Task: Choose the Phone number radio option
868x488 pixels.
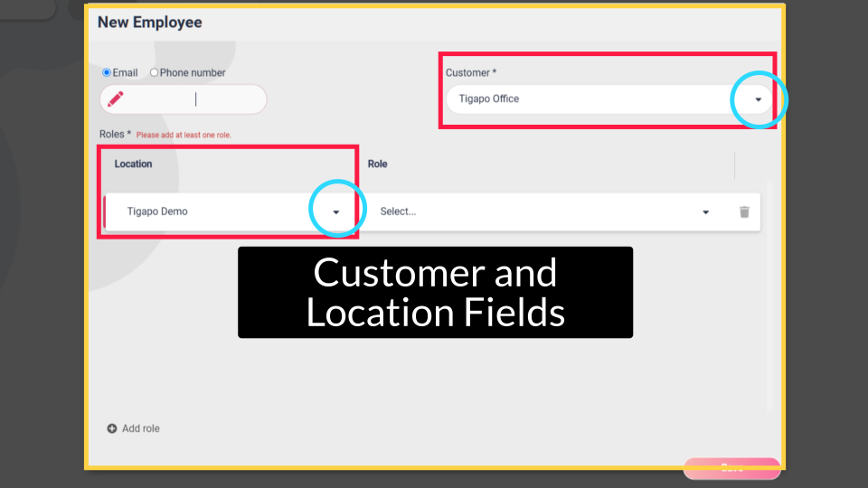Action: 154,72
